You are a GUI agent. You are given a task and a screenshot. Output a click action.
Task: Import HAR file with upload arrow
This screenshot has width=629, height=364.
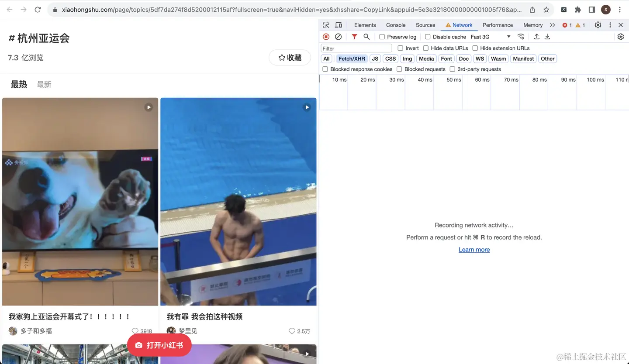tap(537, 37)
